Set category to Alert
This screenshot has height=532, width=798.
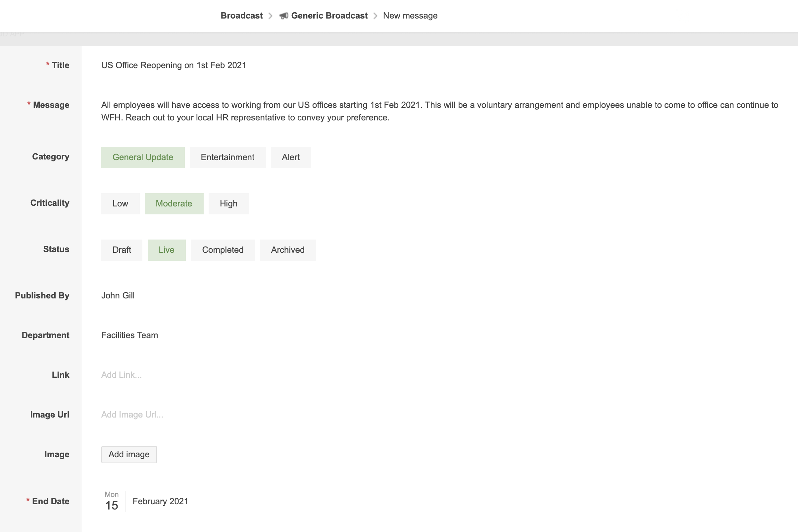pos(290,157)
